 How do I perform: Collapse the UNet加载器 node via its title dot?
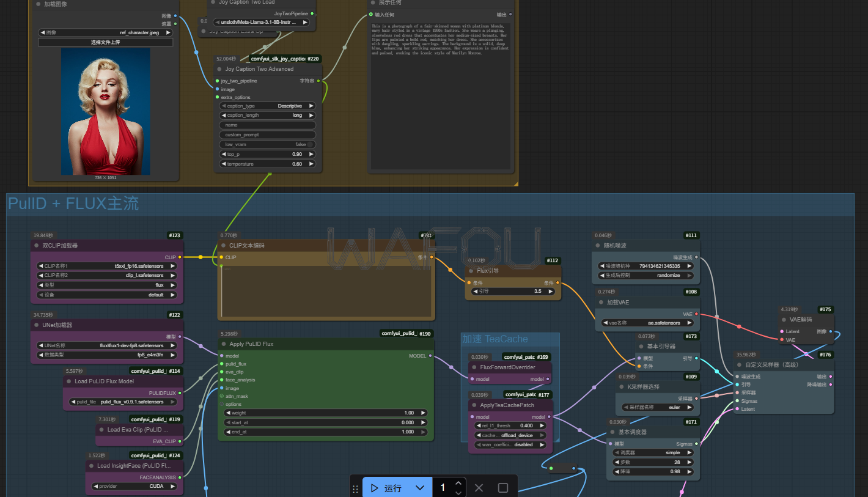pos(37,325)
